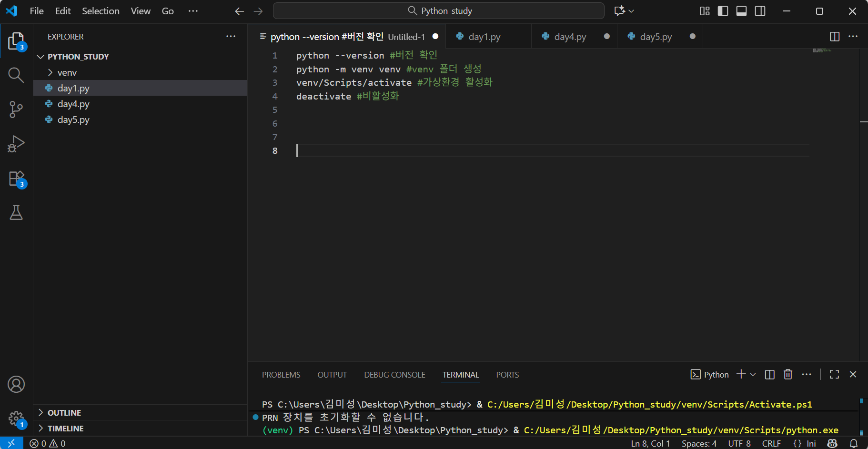This screenshot has width=868, height=449.
Task: Open the Manage gear menu
Action: (16, 419)
